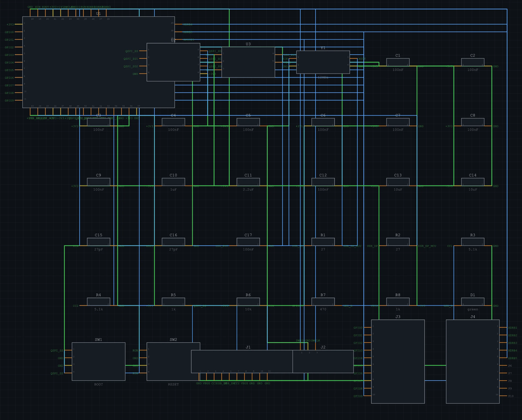Select resistor R2 symbol
This screenshot has width=522, height=420.
pos(398,242)
